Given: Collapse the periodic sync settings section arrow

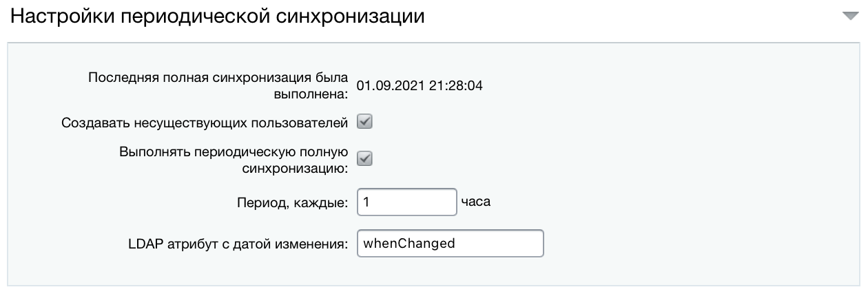Looking at the screenshot, I should 850,17.
